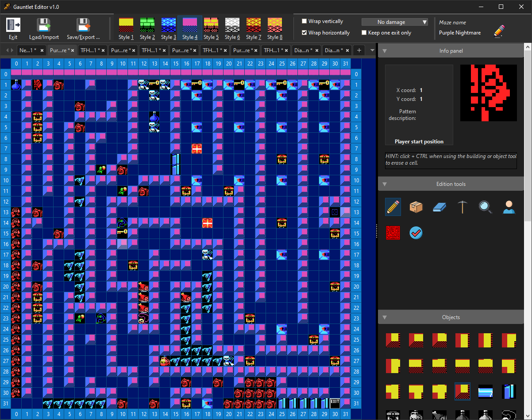Select the cardboard box object tool

pyautogui.click(x=416, y=207)
